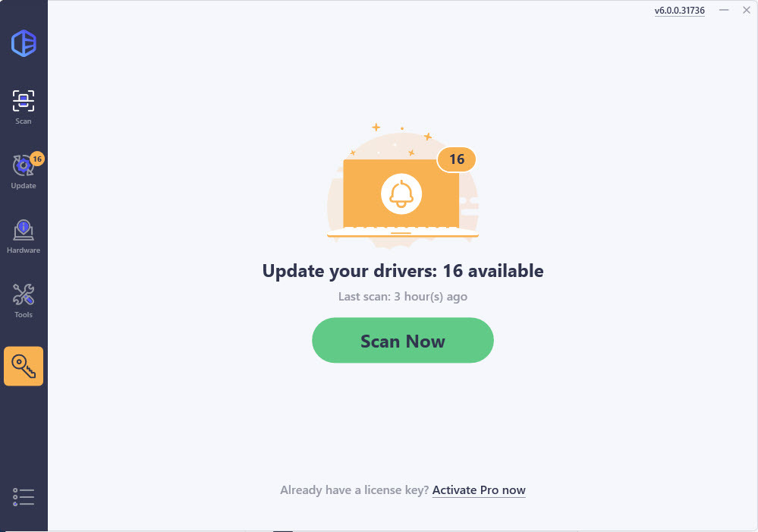
Task: Select the Update label in sidebar
Action: 24,186
